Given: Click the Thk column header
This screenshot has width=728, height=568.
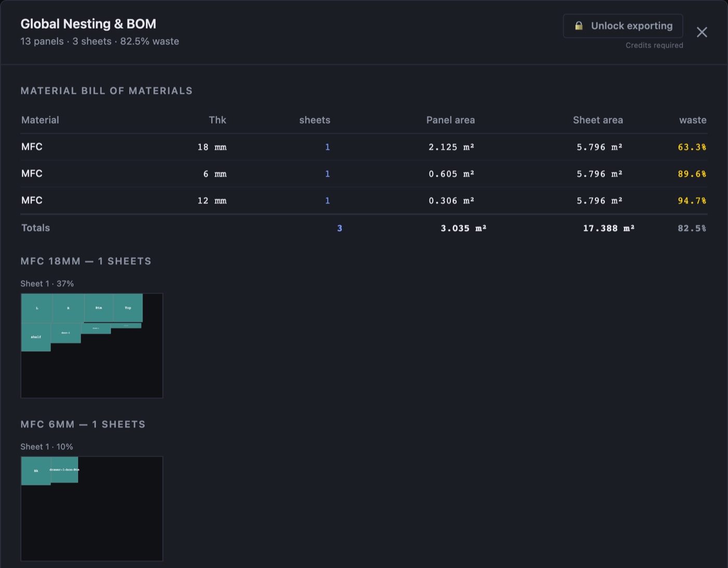Looking at the screenshot, I should (x=217, y=120).
